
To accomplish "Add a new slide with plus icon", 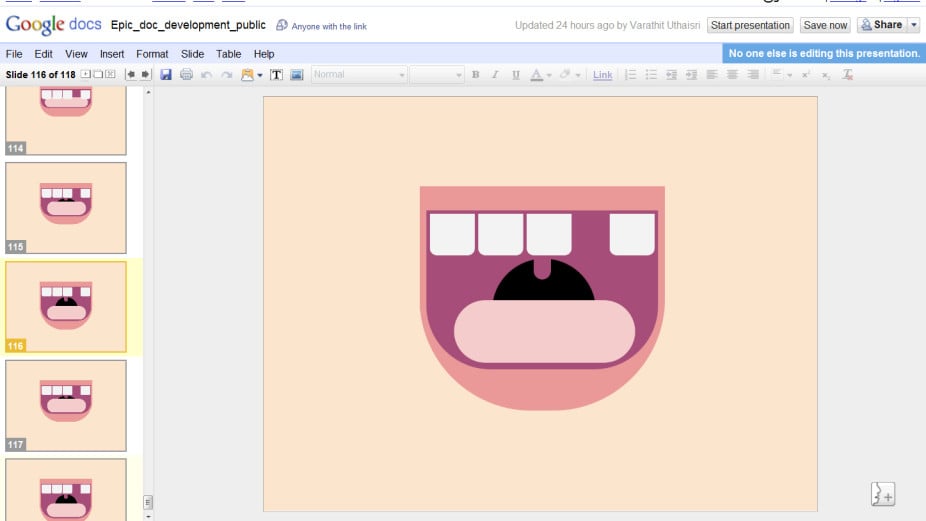I will [85, 75].
